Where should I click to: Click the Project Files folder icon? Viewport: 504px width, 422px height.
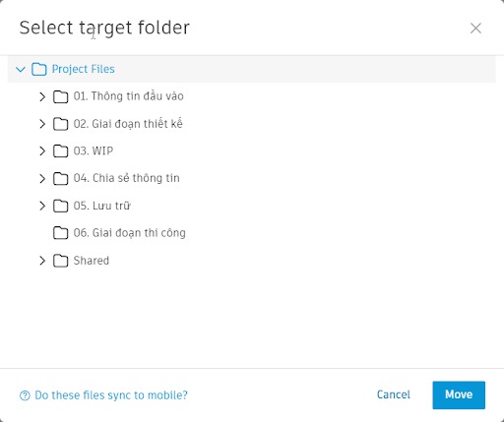[39, 69]
